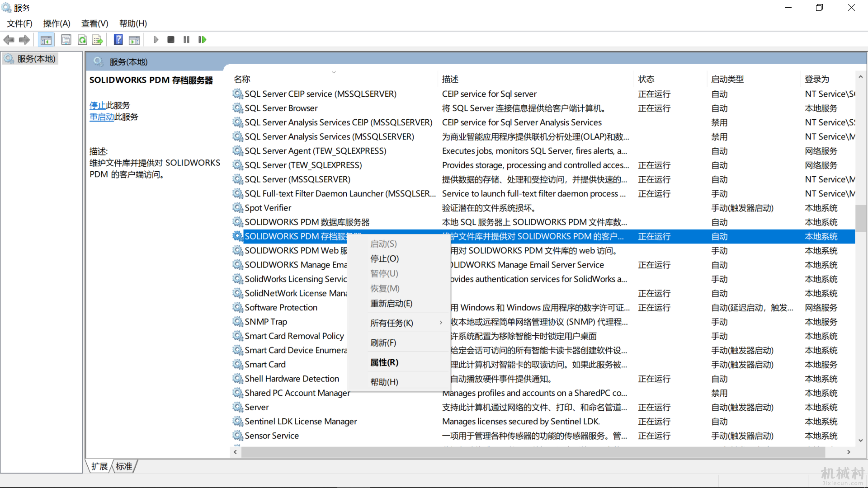This screenshot has width=868, height=488.
Task: Click the Forward arrow toolbar icon
Action: tap(24, 40)
